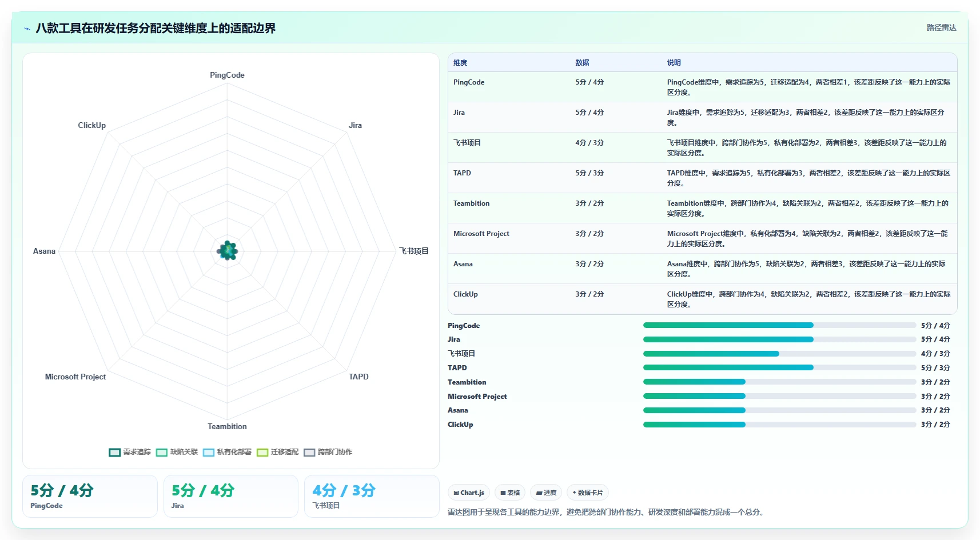Click the TAPD axis label on radar chart
Viewport: 980px width, 540px height.
(358, 377)
